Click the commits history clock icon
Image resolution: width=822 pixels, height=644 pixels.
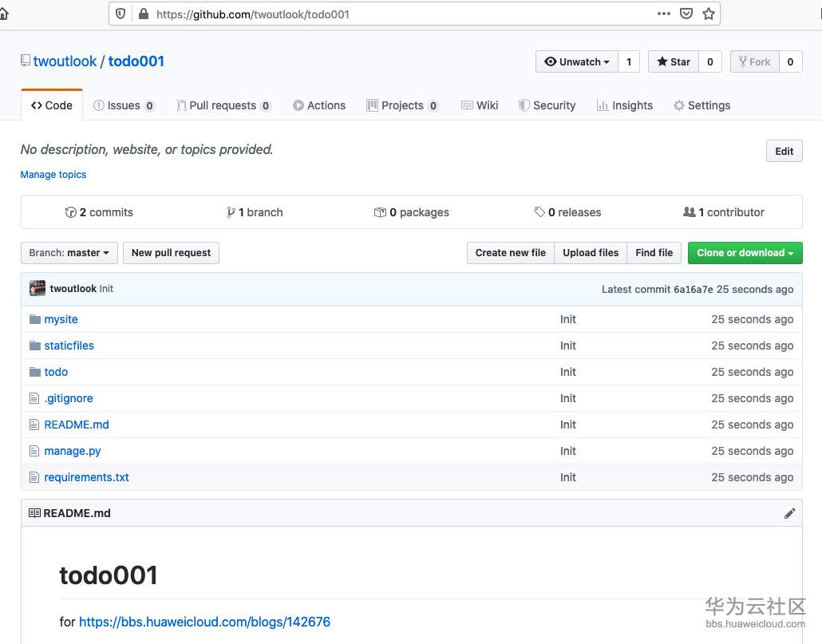(x=70, y=212)
